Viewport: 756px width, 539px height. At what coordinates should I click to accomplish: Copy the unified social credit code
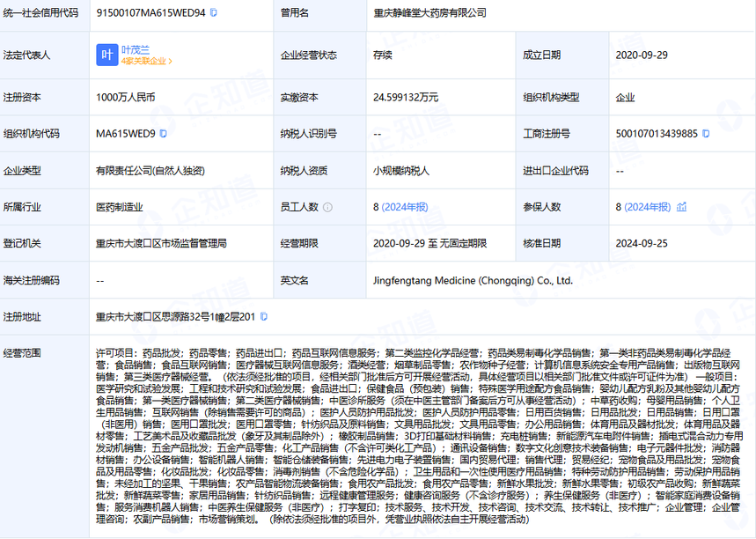pyautogui.click(x=214, y=13)
